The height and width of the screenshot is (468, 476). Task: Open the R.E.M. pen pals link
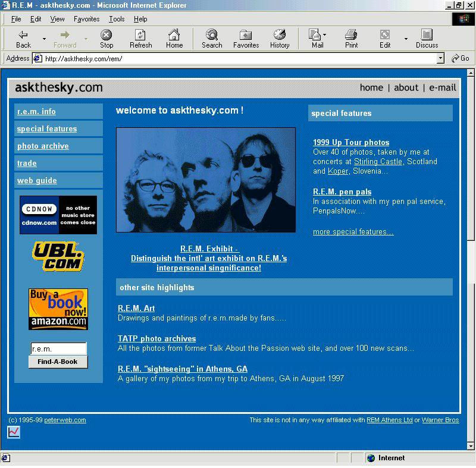click(342, 191)
